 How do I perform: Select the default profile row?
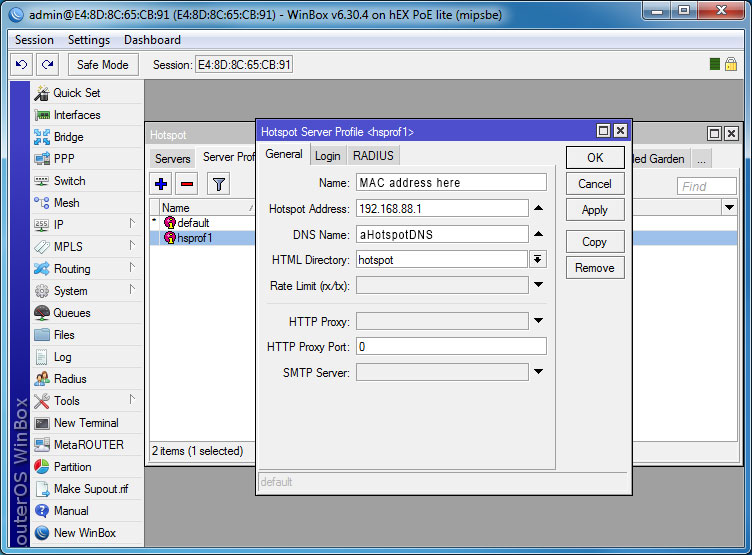point(202,223)
